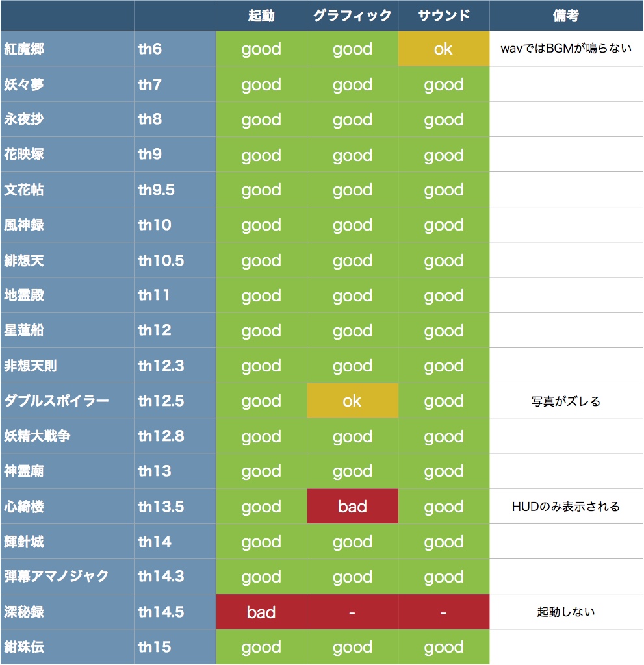Select the 非想天則 row title
Image resolution: width=644 pixels, height=665 pixels.
[67, 366]
